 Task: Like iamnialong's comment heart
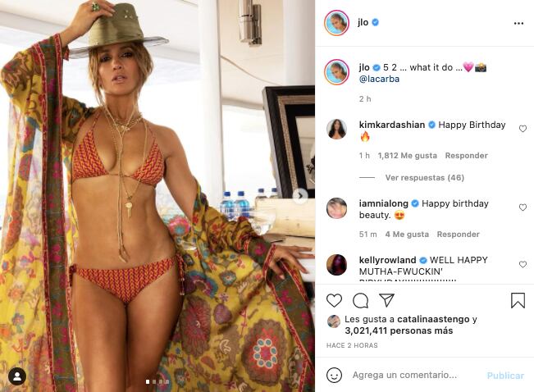523,207
